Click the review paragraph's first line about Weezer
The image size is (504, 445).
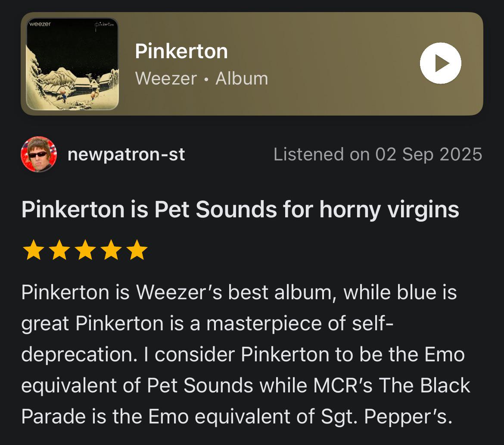(x=239, y=293)
